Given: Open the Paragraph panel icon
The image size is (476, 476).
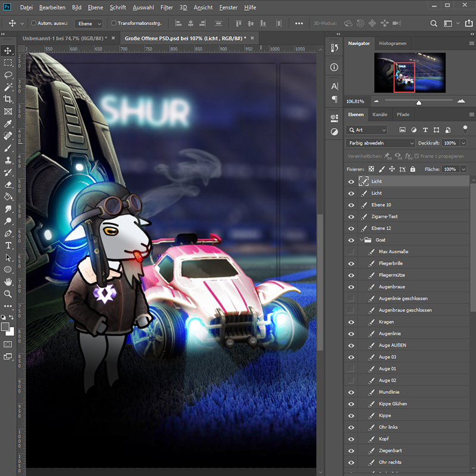Looking at the screenshot, I should (x=334, y=99).
